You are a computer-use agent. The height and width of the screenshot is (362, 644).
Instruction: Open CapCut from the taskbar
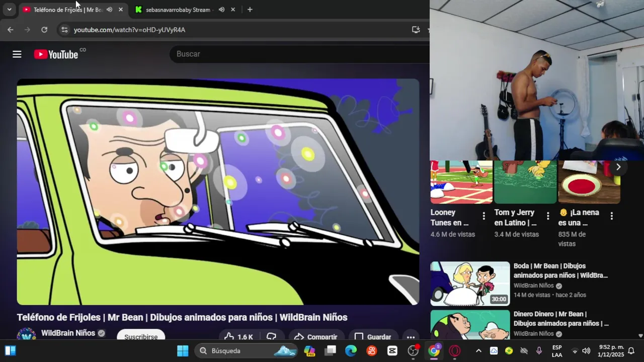tap(392, 351)
